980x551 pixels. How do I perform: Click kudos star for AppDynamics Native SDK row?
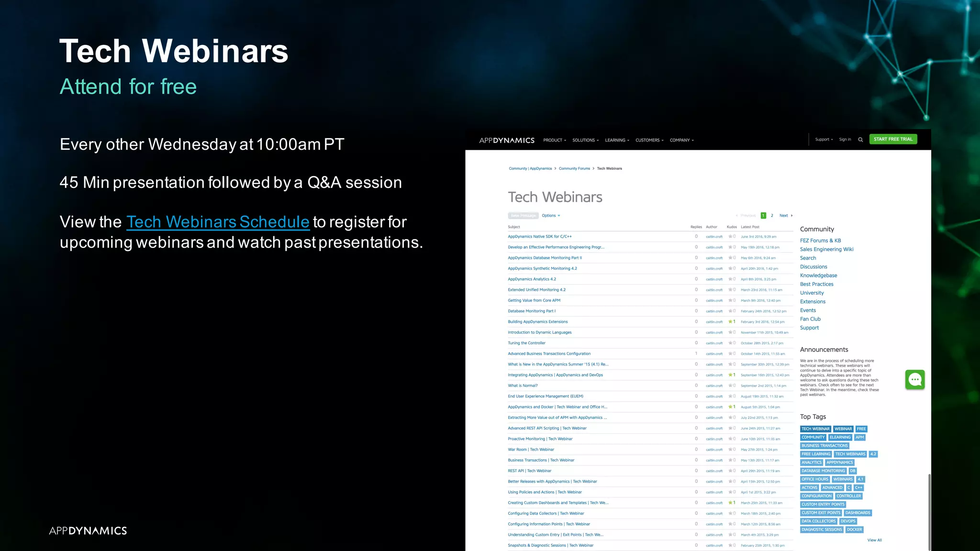730,236
